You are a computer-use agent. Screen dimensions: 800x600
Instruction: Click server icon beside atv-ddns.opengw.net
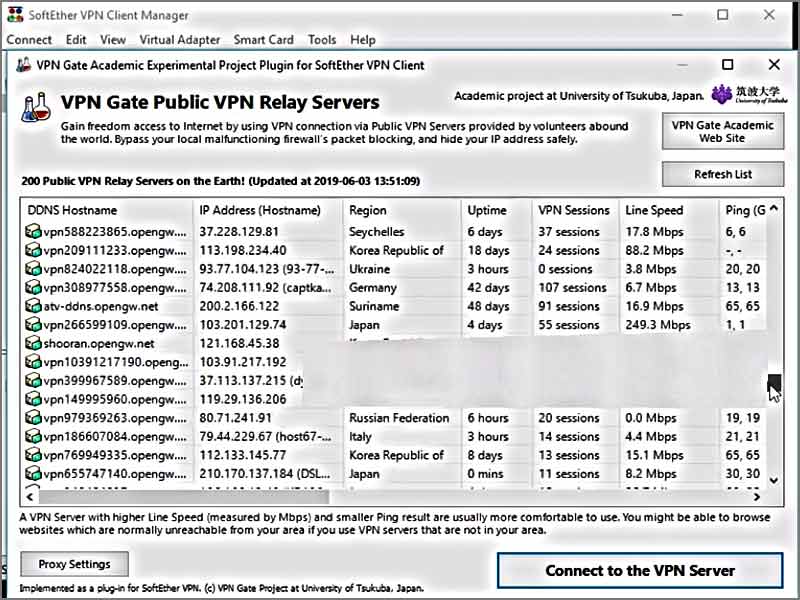[x=33, y=306]
